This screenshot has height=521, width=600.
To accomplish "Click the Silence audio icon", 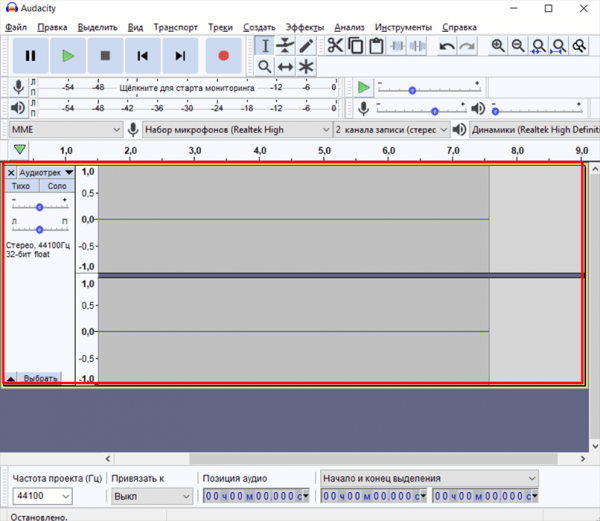I will pyautogui.click(x=417, y=46).
